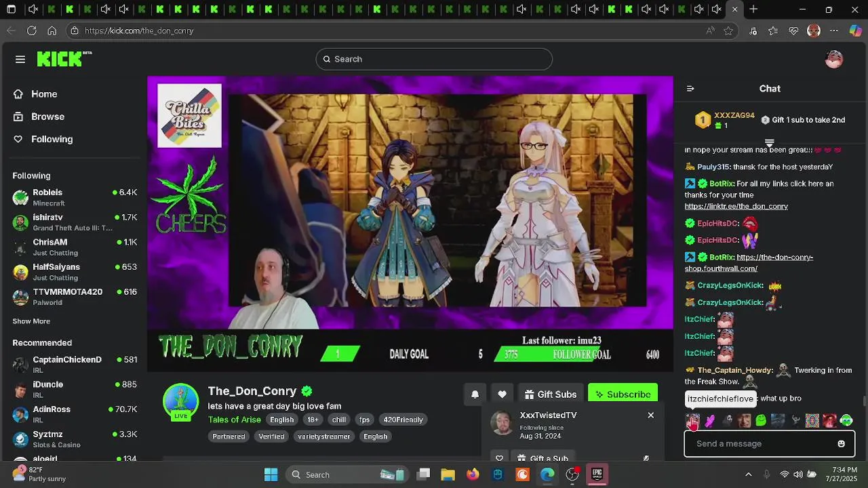Open Edge Settings and more menu
The height and width of the screenshot is (488, 868).
834,30
